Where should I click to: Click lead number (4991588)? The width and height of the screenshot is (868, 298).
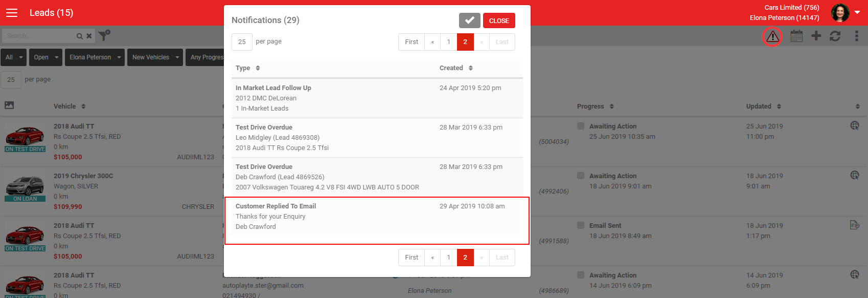coord(554,241)
